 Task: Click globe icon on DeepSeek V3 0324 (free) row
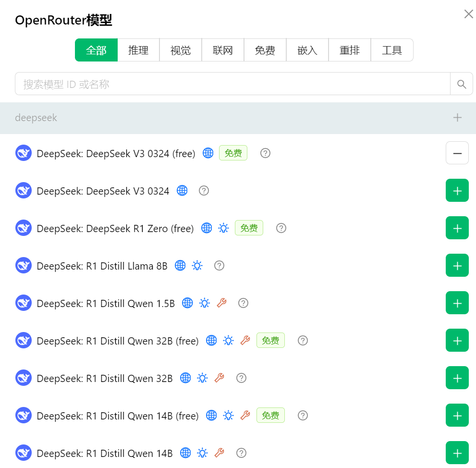point(208,153)
